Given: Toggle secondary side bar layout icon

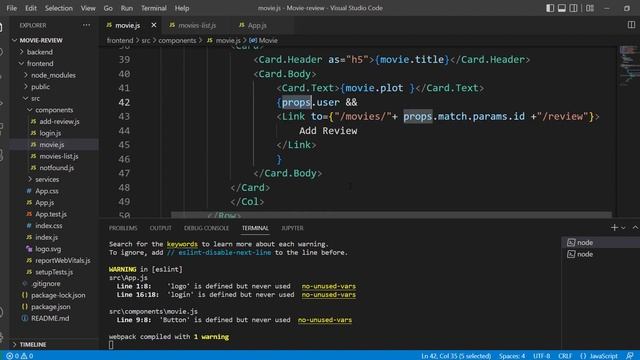Looking at the screenshot, I should tap(573, 8).
